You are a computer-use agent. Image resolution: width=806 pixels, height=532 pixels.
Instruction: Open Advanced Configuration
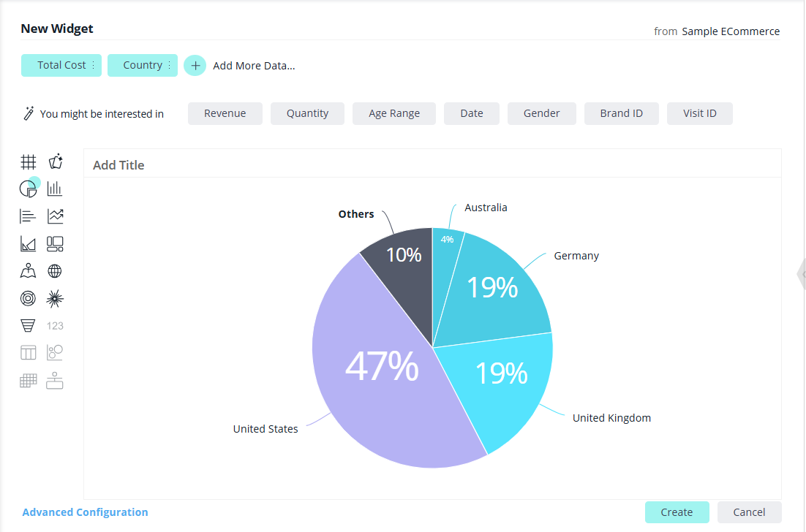85,512
